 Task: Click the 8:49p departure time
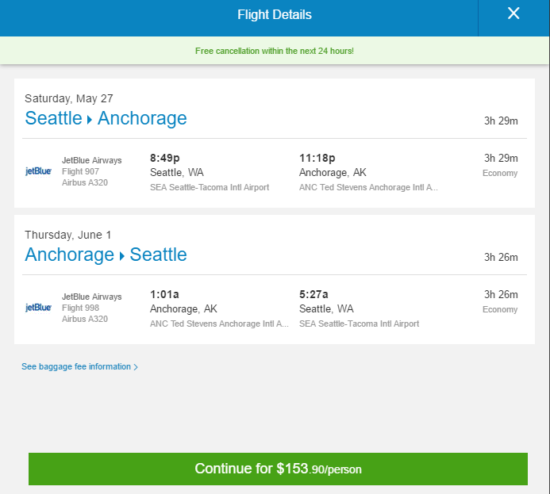[165, 158]
